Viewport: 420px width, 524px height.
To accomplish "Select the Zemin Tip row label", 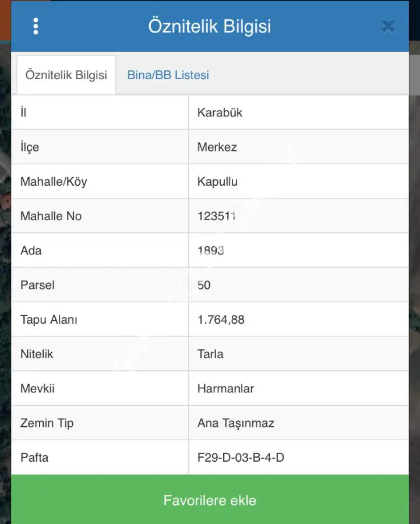I will tap(47, 423).
